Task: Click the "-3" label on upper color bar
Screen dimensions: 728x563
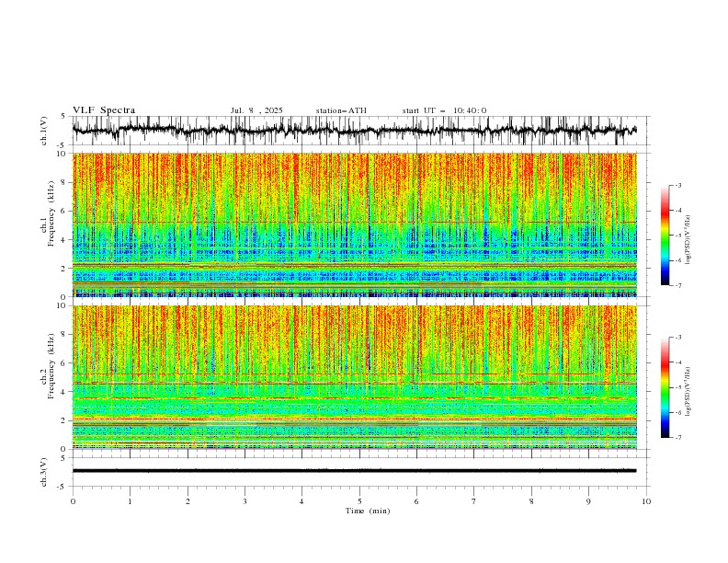Action: pos(678,185)
